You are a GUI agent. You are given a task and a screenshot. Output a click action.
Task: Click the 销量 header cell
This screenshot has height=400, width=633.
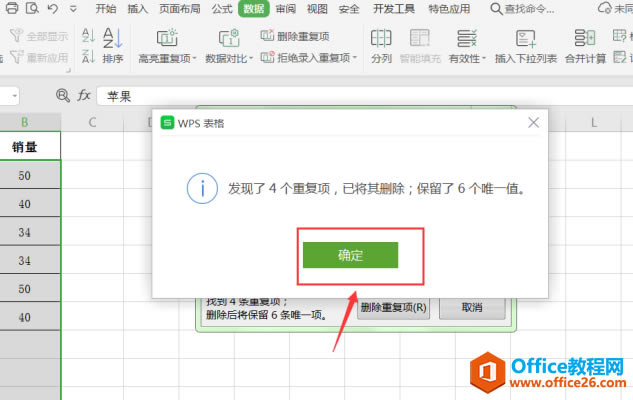[x=30, y=146]
